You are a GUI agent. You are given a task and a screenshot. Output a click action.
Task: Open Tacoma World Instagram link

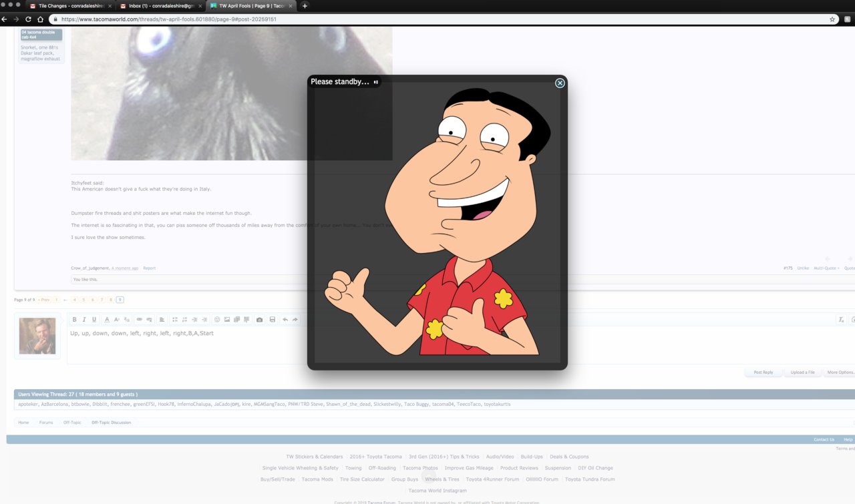tap(438, 491)
